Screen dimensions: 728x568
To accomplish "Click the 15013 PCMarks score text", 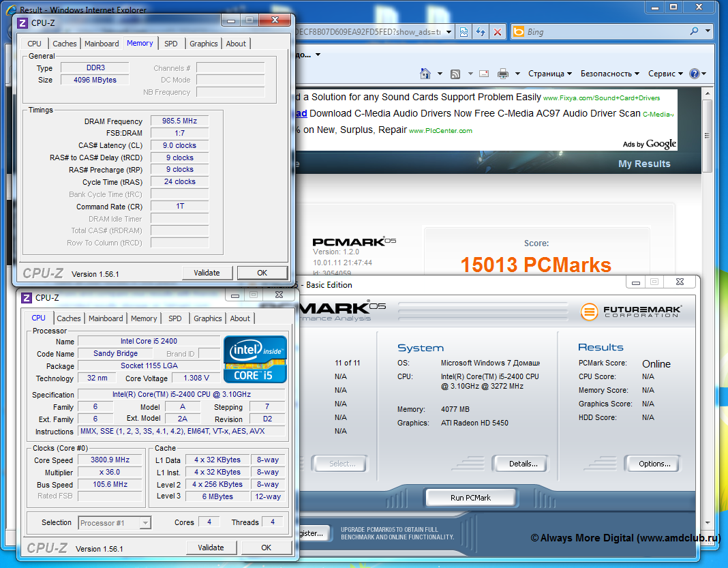I will click(x=536, y=265).
